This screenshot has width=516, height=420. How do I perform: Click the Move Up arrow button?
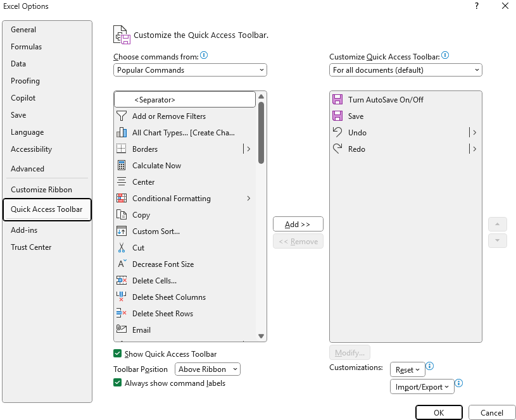pyautogui.click(x=498, y=225)
